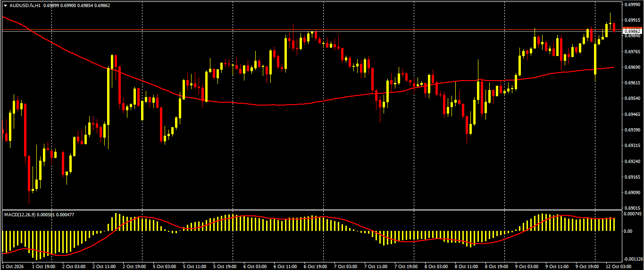Click the open value 0.69899 in the header
This screenshot has height=270, width=644.
tap(50, 5)
